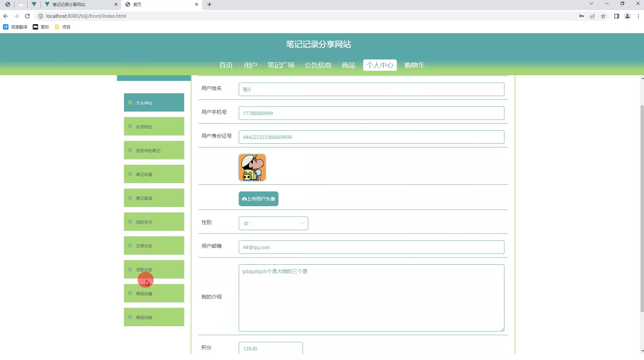Open the 购物车 navigation item

414,65
